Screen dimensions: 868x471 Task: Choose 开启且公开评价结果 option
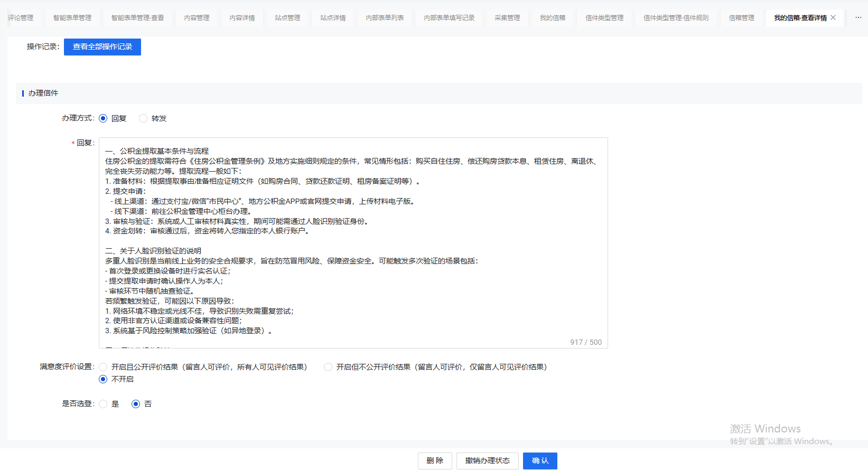103,367
